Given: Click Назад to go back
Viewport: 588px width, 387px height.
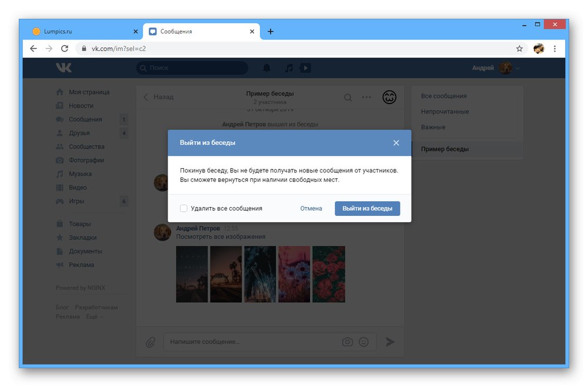Looking at the screenshot, I should point(159,96).
